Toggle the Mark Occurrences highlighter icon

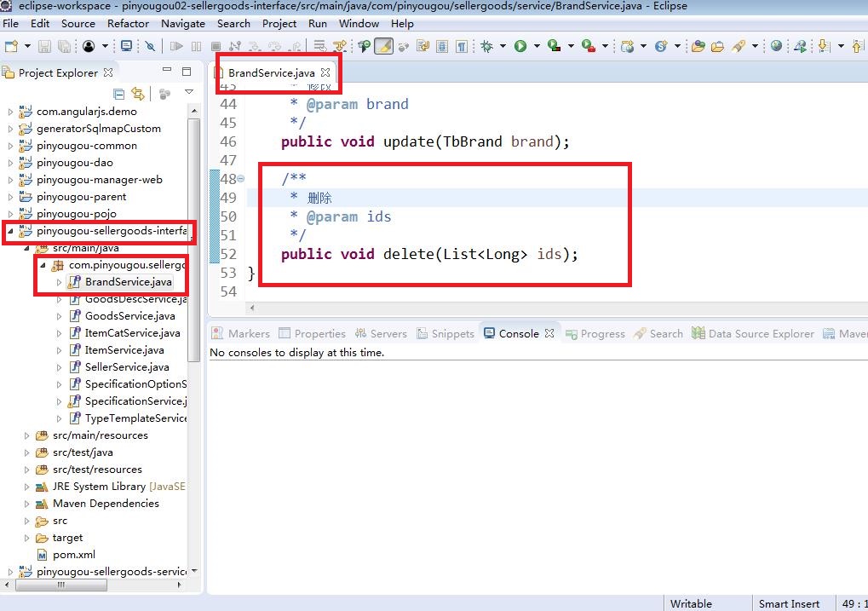(x=383, y=47)
